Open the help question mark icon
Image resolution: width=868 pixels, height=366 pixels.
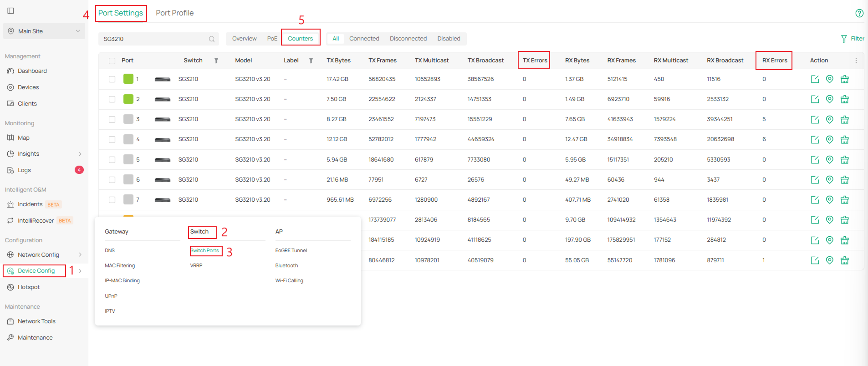[859, 13]
